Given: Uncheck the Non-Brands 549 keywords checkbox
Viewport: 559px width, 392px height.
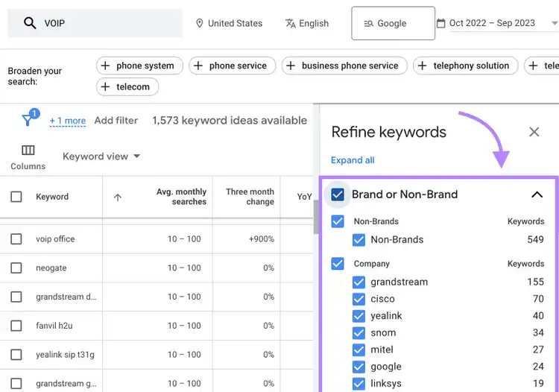Looking at the screenshot, I should coord(359,240).
